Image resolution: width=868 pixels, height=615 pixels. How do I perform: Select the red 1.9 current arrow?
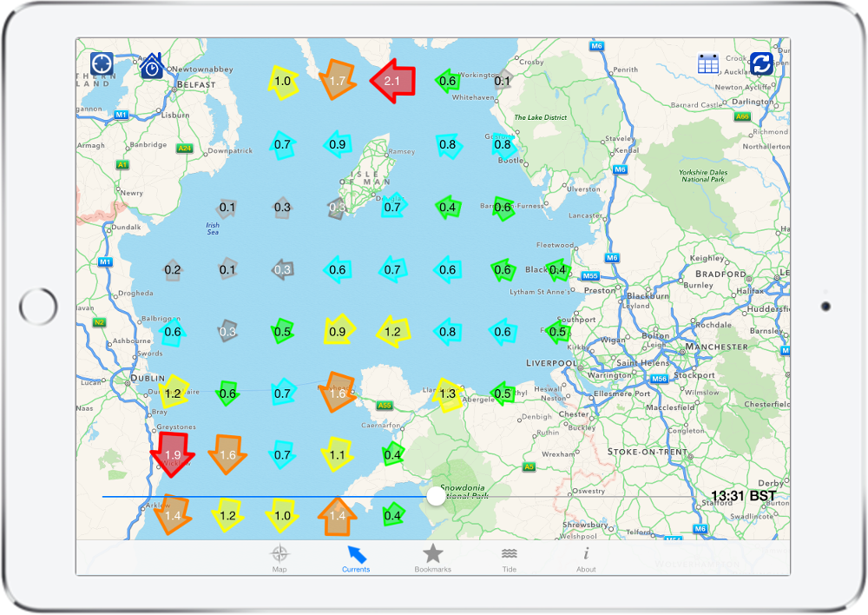(x=173, y=454)
